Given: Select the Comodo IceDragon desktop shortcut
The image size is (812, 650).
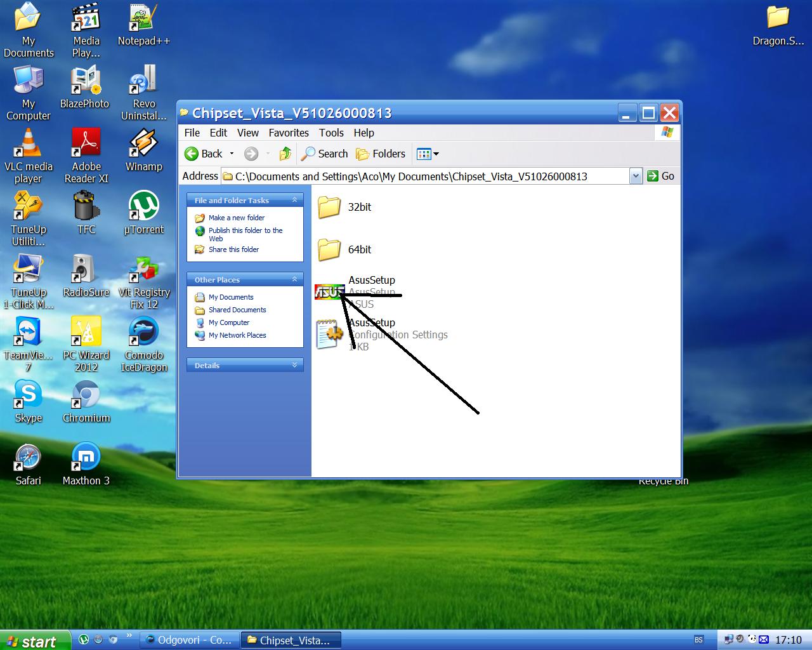Looking at the screenshot, I should point(144,345).
